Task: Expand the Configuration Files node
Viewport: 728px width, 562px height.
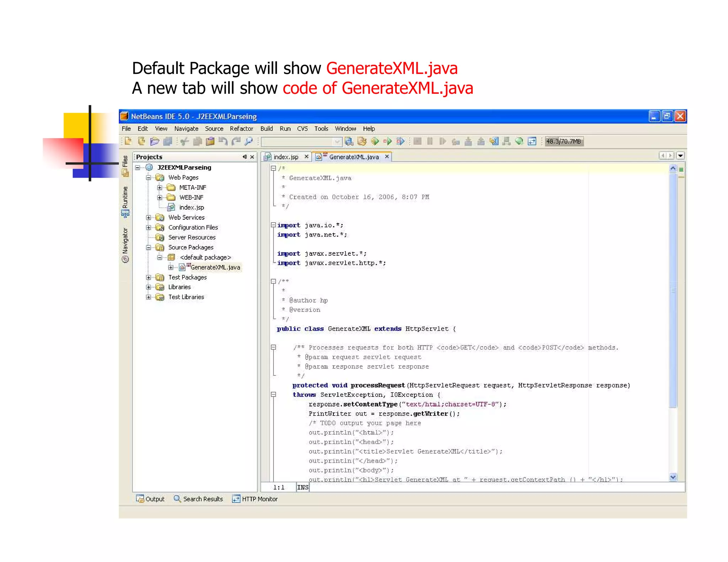Action: click(149, 227)
